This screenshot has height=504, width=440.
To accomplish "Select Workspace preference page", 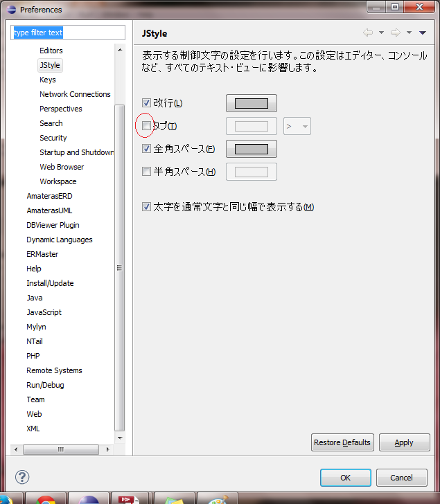I will (58, 181).
